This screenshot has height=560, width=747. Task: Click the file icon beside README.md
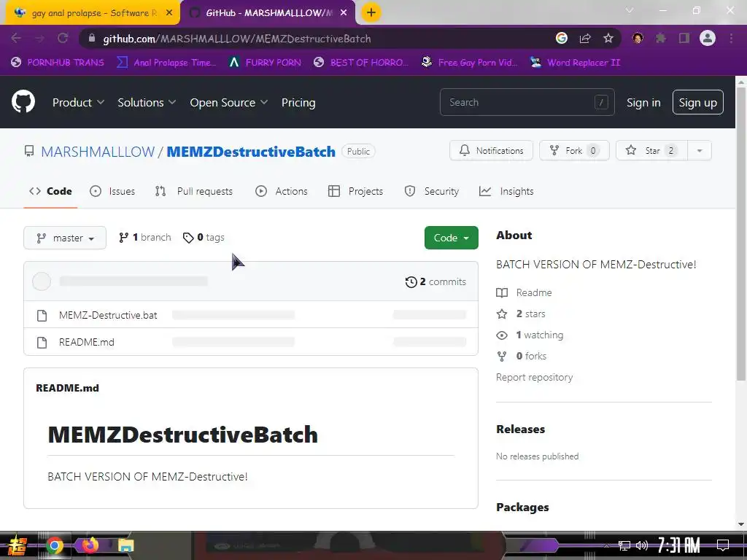(x=42, y=343)
